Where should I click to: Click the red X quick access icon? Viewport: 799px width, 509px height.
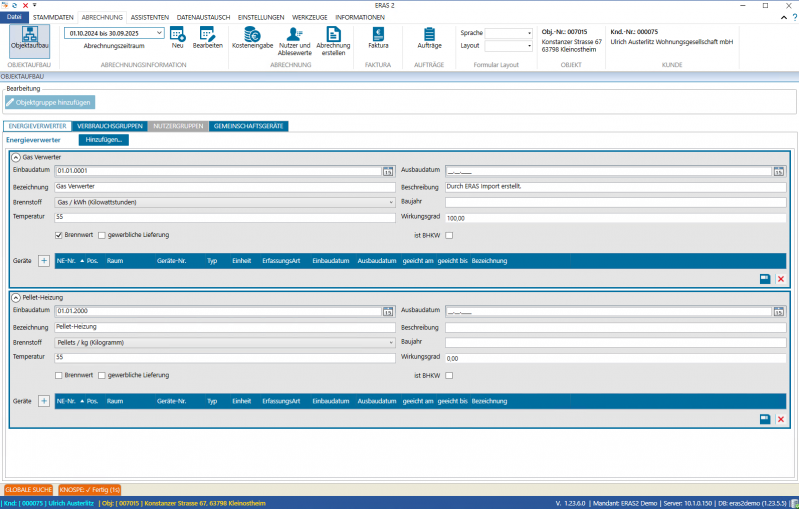point(25,5)
